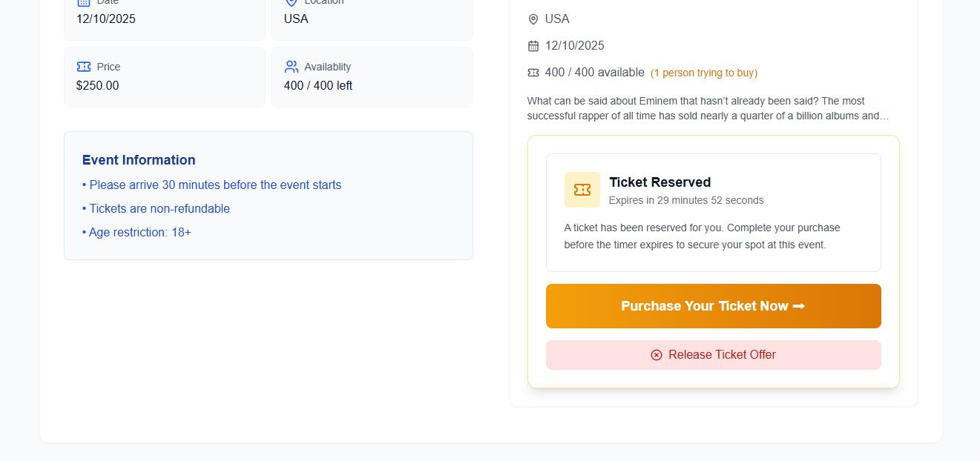This screenshot has width=980, height=461.
Task: Click the location pin icon beside USA
Action: (x=533, y=19)
